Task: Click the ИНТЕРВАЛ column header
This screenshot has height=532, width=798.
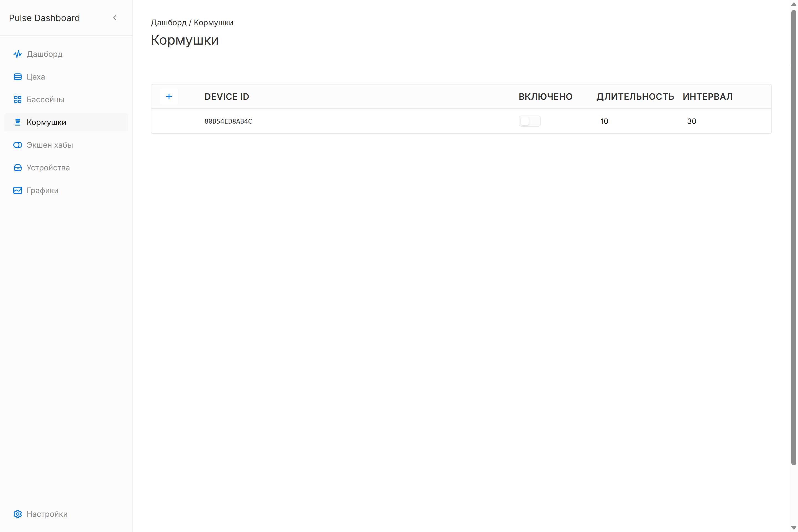Action: [708, 97]
